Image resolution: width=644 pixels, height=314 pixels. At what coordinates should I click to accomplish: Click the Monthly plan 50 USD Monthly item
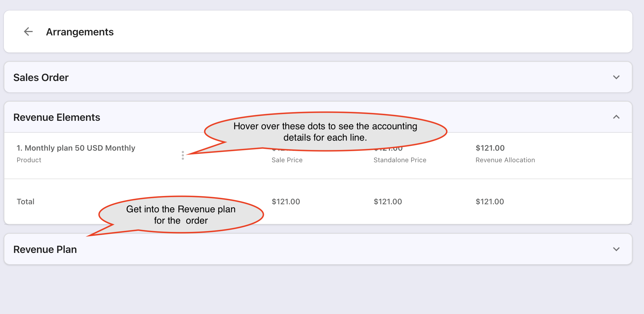point(76,148)
